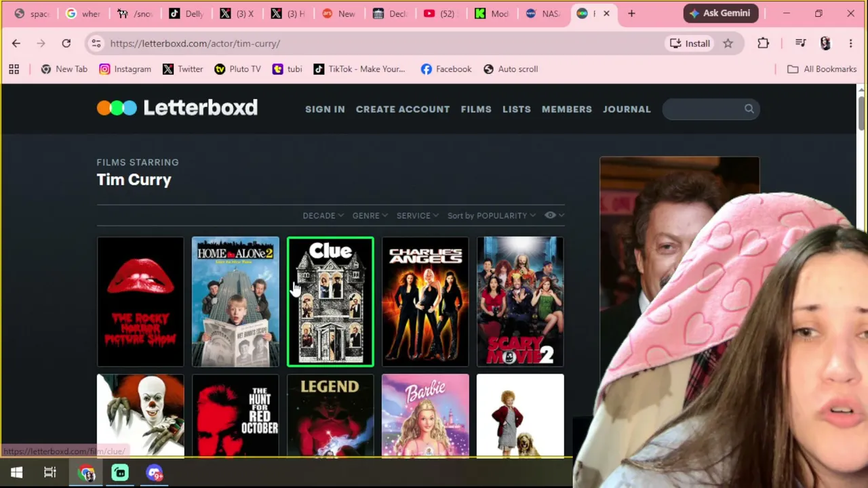868x488 pixels.
Task: Open the Auto scroll bookmark
Action: click(x=511, y=69)
